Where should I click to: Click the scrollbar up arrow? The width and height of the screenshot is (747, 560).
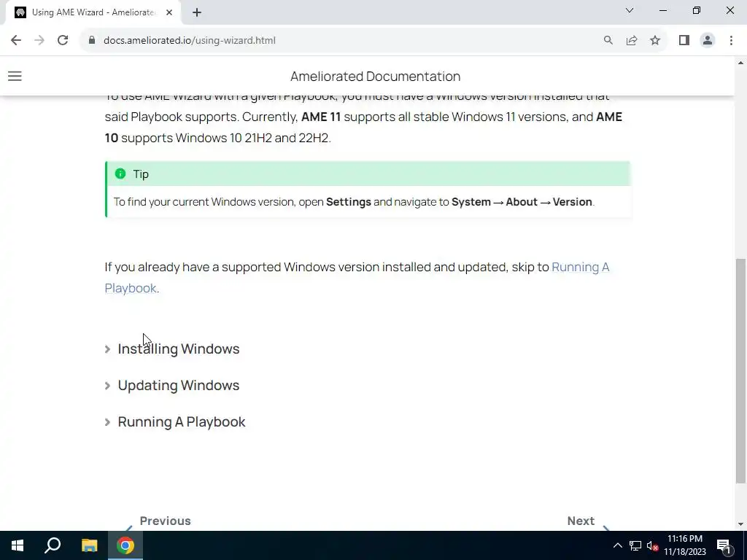pos(740,63)
